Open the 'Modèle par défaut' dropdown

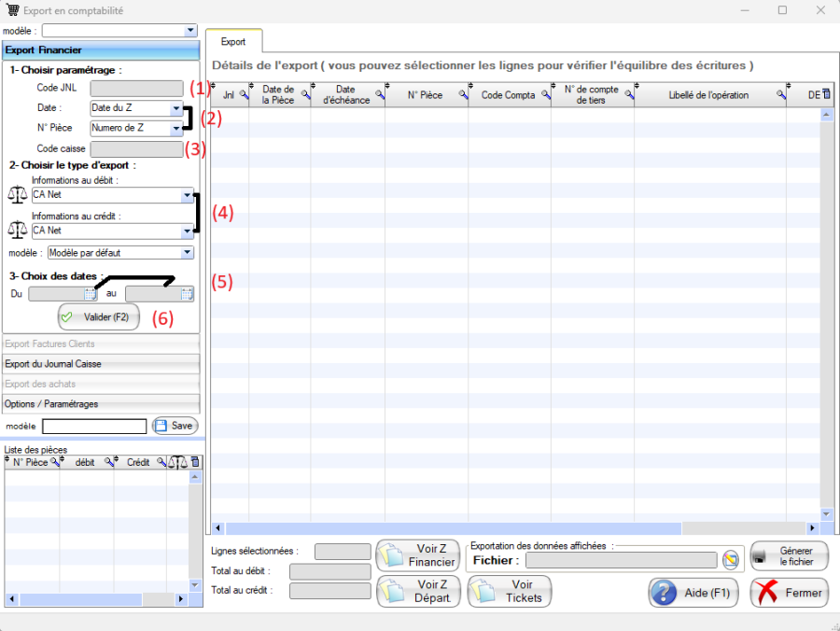[188, 253]
